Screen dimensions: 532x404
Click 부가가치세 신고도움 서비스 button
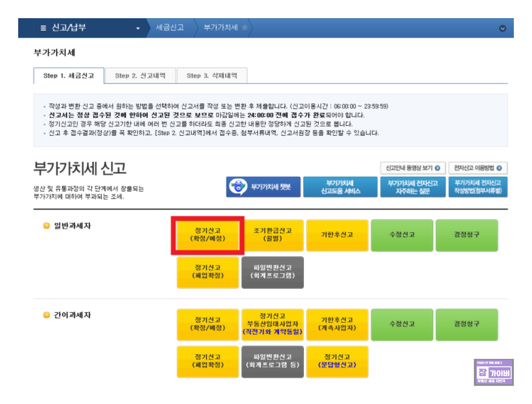coord(340,187)
